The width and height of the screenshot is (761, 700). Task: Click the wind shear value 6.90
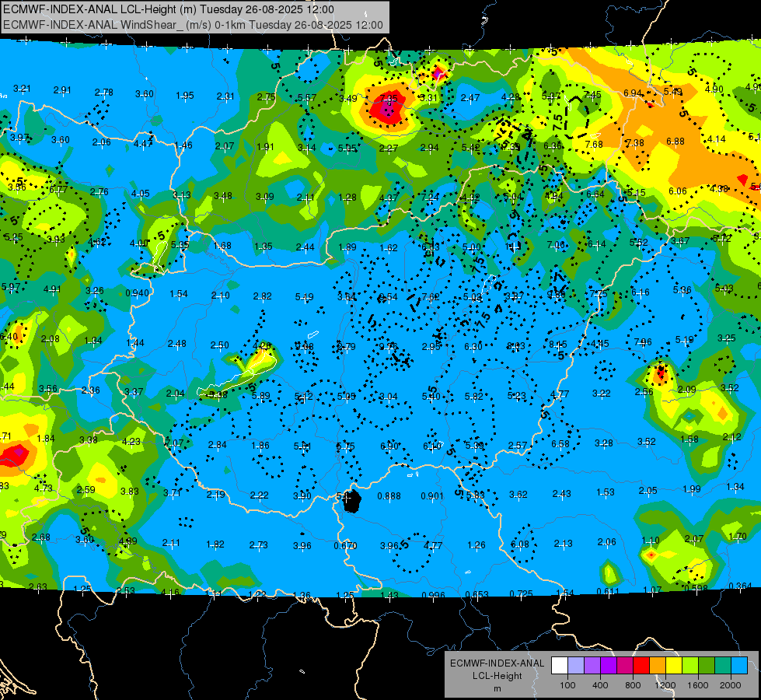[x=389, y=446]
